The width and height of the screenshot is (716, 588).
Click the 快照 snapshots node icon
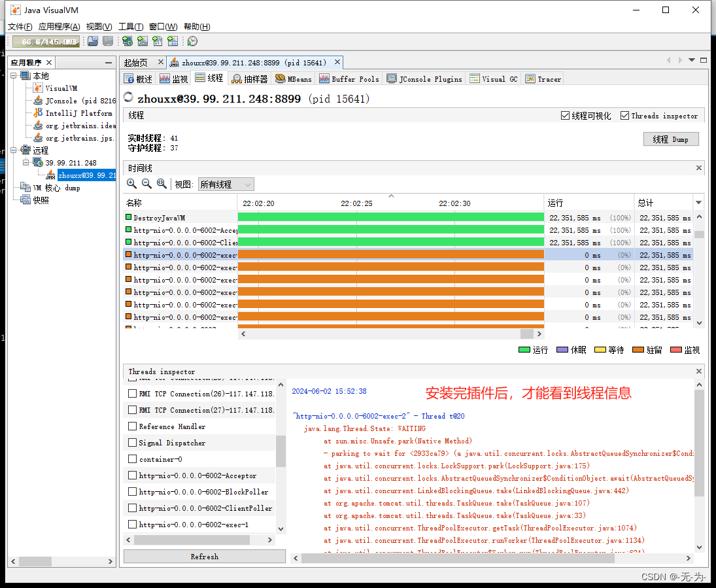[26, 199]
